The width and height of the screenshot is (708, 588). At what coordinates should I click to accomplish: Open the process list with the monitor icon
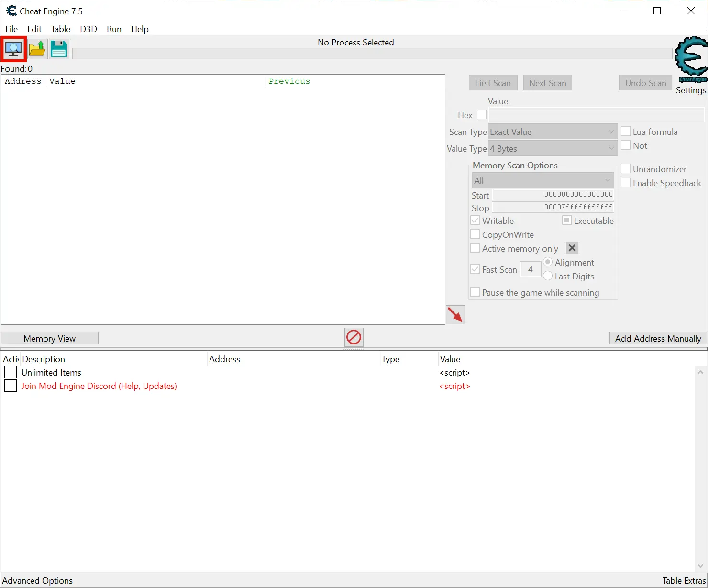(x=13, y=49)
